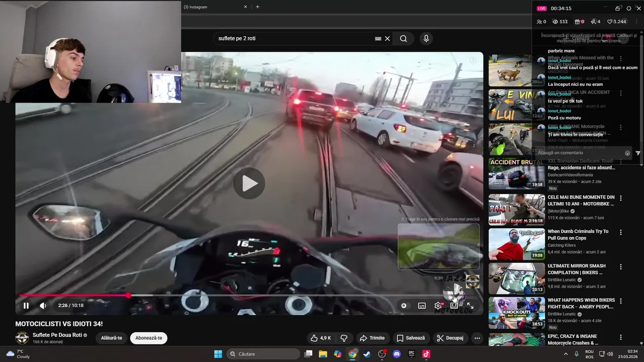Open TikTok Live Studio taskbar icon
Screen dimensions: 644x362
coord(426,354)
